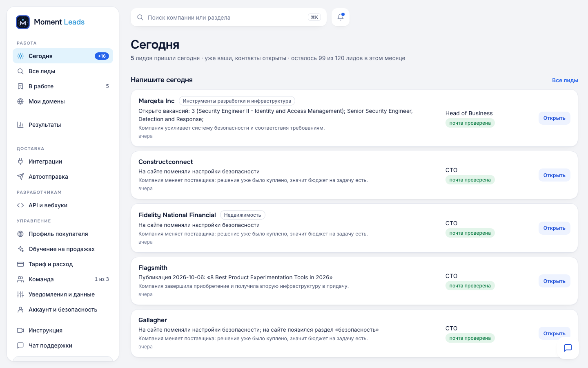
Task: Open the Fidelity National Financial lead
Action: 554,228
